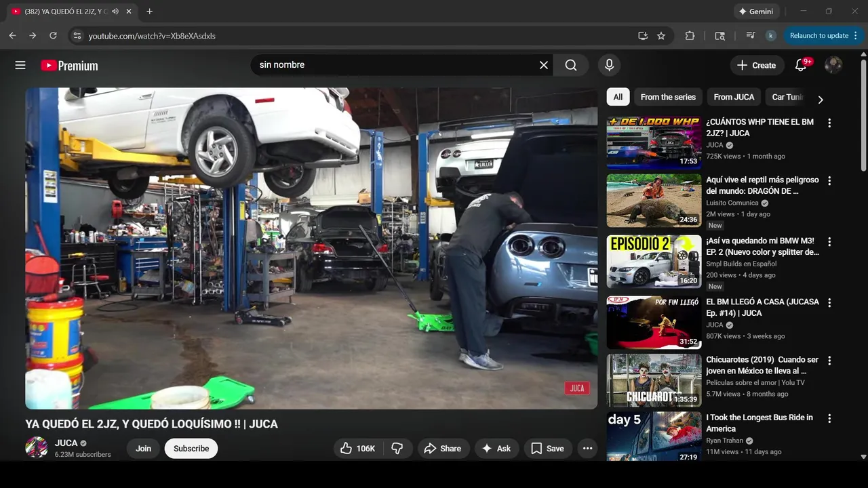Bookmark this tab with star icon
Screen dimensions: 868x488
tap(661, 36)
